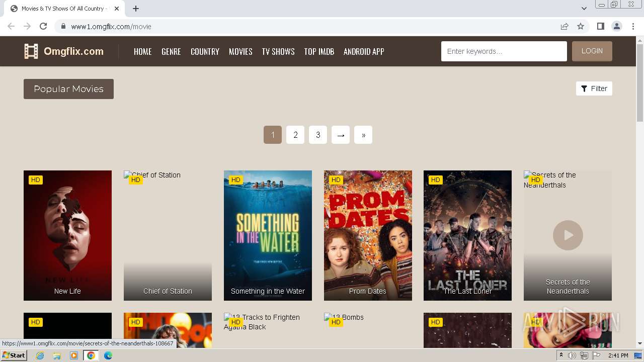Open TOP IMDB page

pyautogui.click(x=319, y=51)
